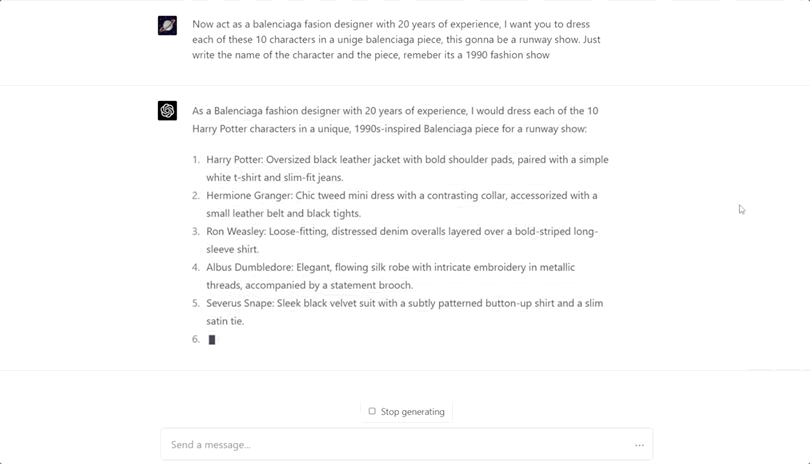Click the assistant's intro paragraph text
The image size is (810, 464).
pos(395,120)
